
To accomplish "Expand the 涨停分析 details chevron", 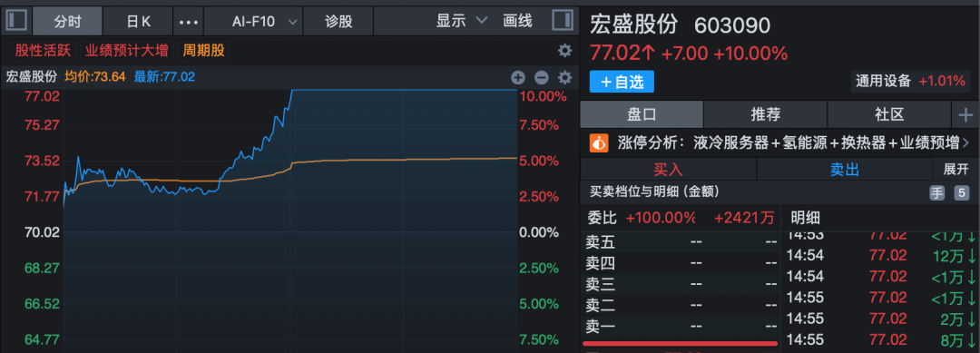I will tap(966, 143).
